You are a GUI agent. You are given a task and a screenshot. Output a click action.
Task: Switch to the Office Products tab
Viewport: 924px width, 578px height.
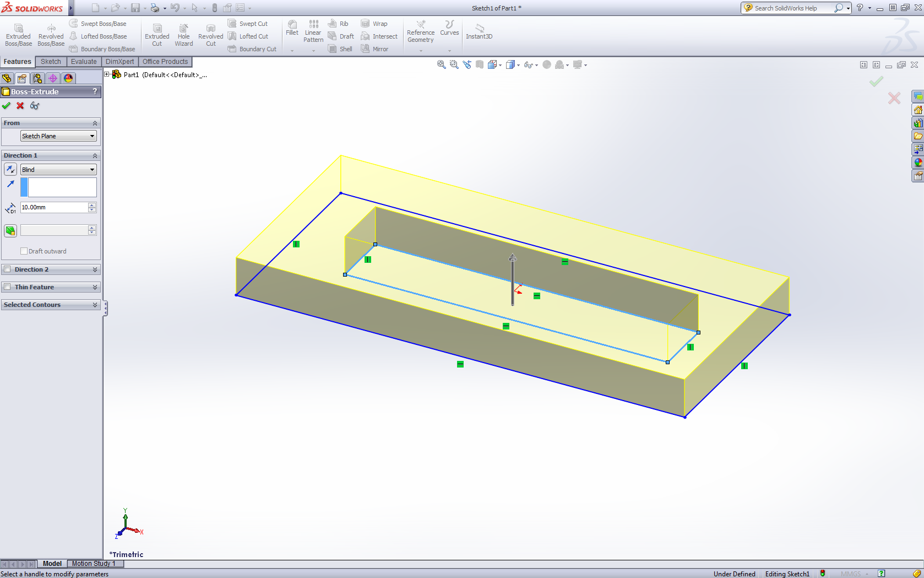tap(165, 62)
